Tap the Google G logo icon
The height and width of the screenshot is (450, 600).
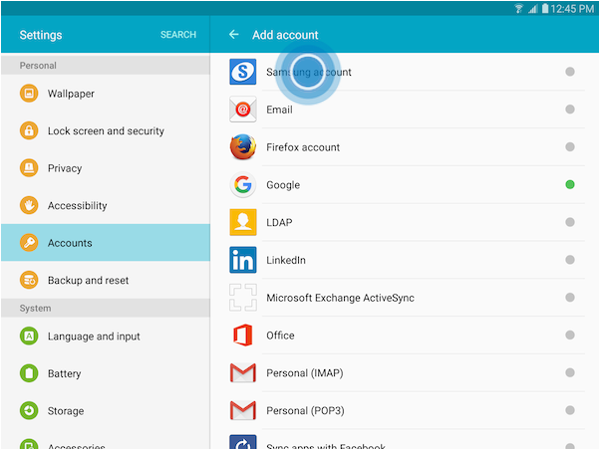(x=243, y=185)
